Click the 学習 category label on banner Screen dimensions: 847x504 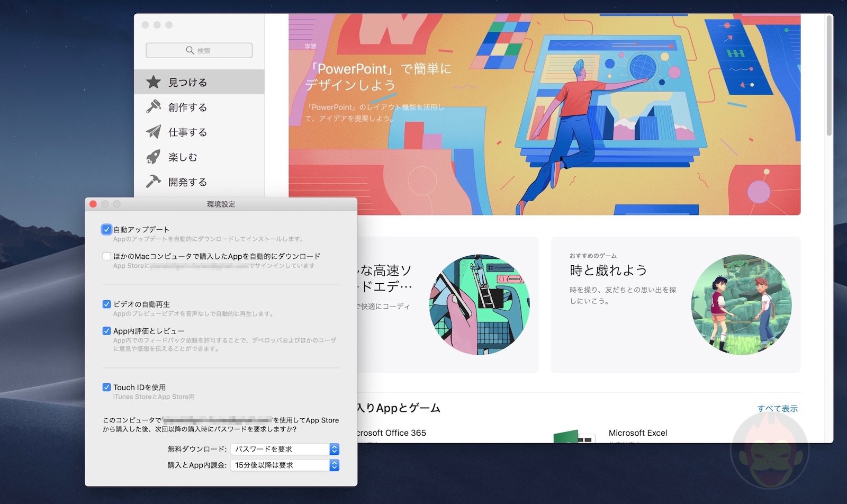(310, 47)
